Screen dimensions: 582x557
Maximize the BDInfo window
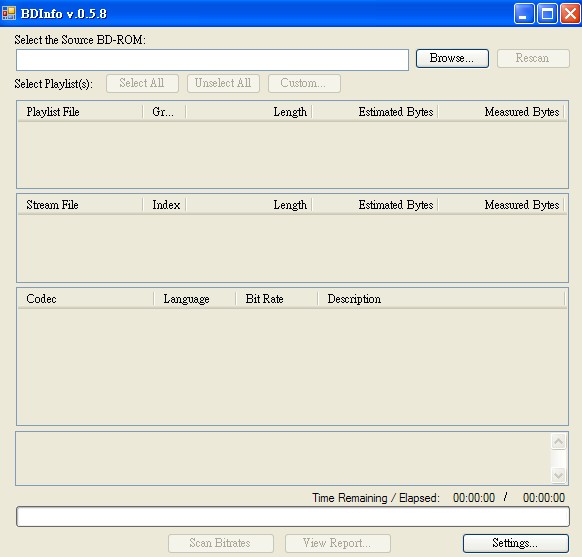click(547, 14)
